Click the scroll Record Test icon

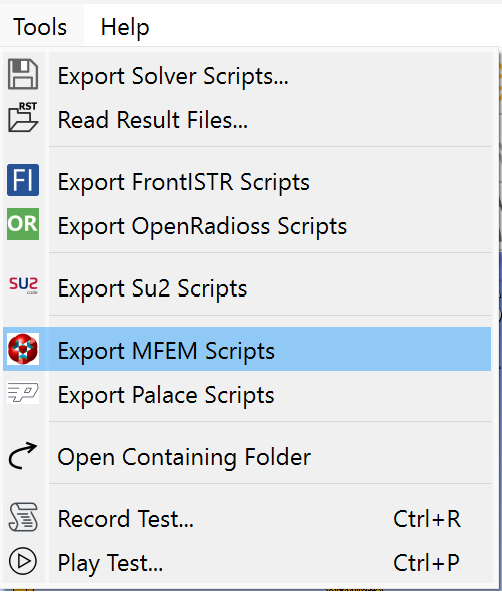pos(23,517)
